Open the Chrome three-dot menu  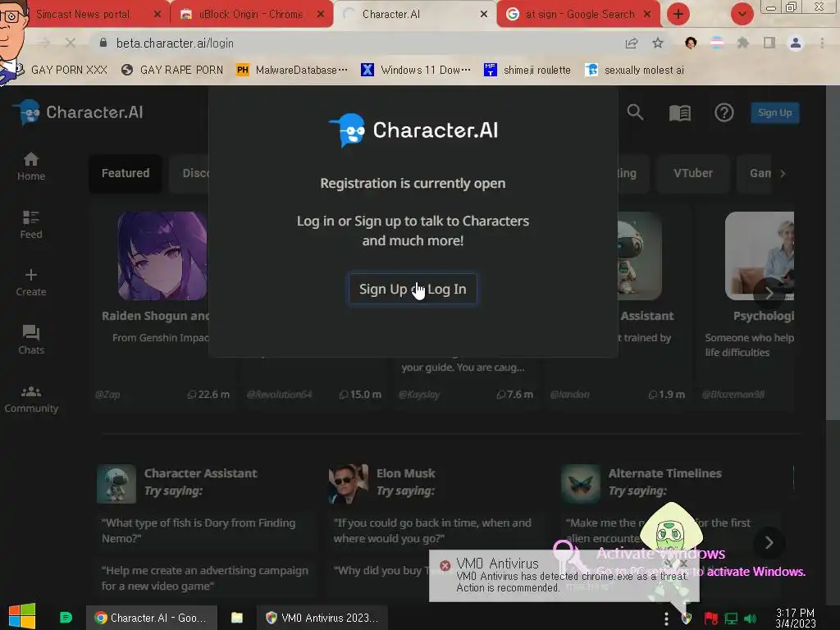[x=822, y=43]
